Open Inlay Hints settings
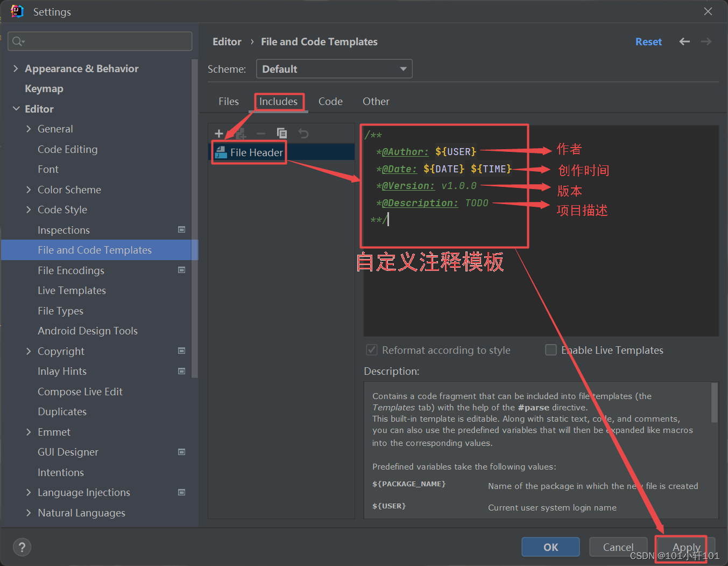The width and height of the screenshot is (728, 566). click(62, 371)
